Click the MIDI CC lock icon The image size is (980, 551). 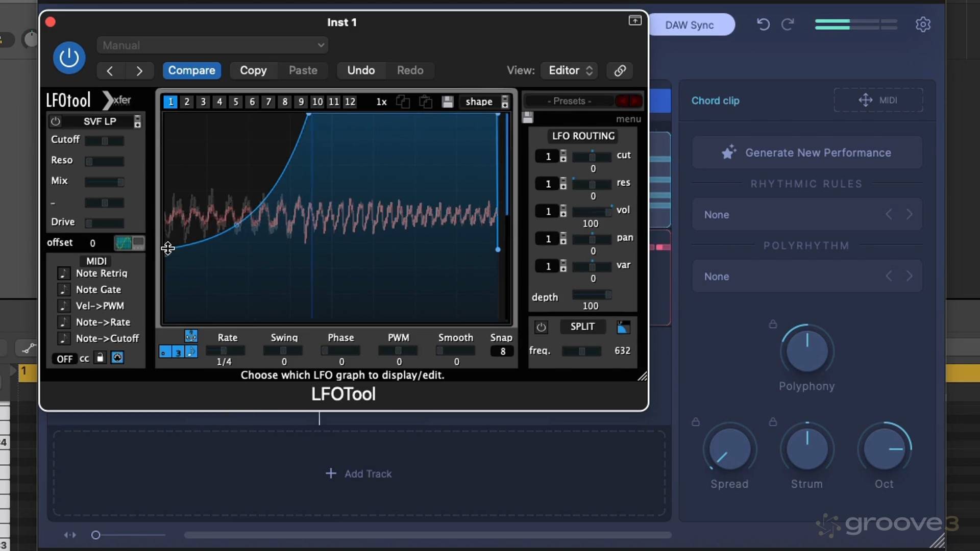click(100, 358)
